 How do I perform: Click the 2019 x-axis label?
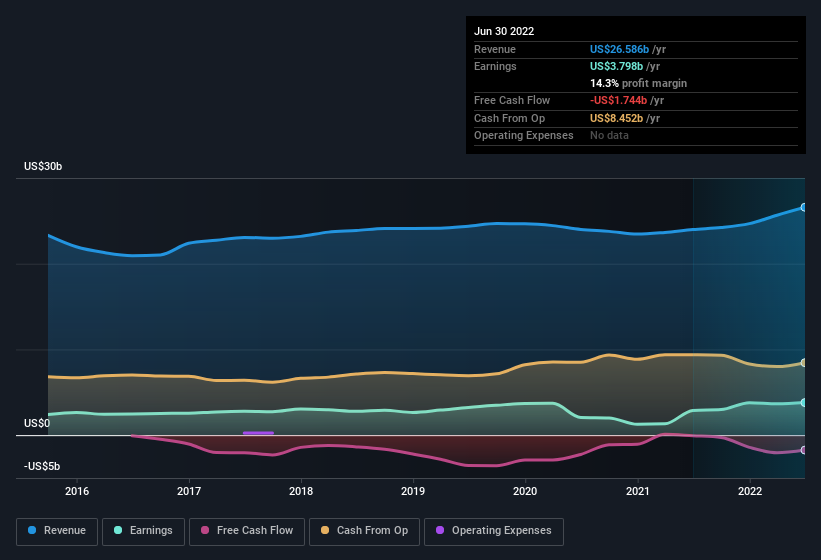click(x=413, y=491)
